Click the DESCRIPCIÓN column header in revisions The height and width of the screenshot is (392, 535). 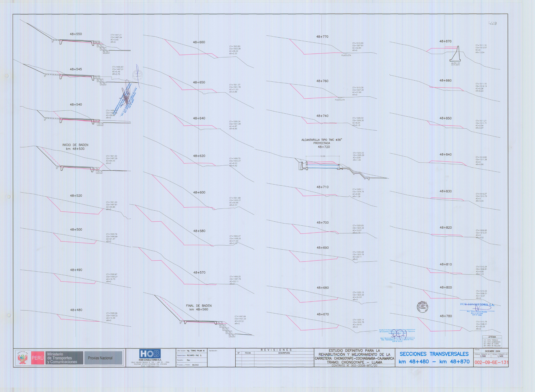284,353
